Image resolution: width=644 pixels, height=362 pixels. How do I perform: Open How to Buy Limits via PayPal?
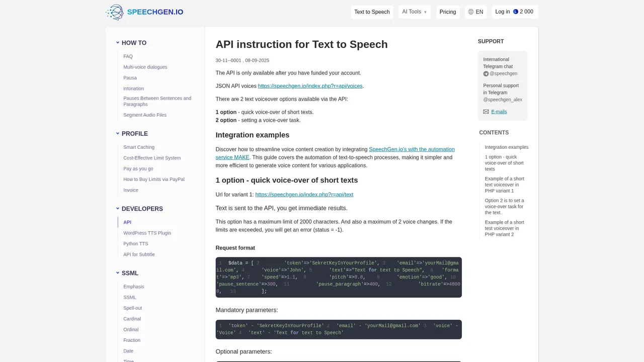click(x=154, y=179)
